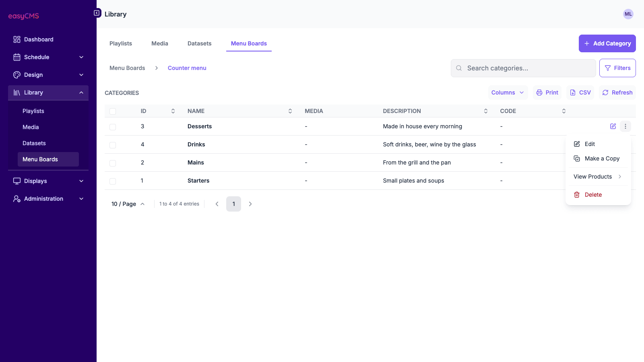
Task: Sort by the NAME column arrows
Action: [x=290, y=111]
